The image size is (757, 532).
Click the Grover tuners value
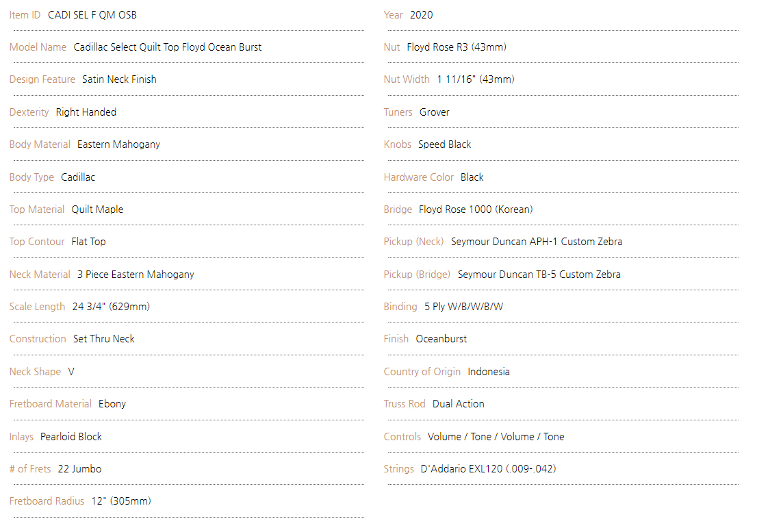click(x=434, y=112)
